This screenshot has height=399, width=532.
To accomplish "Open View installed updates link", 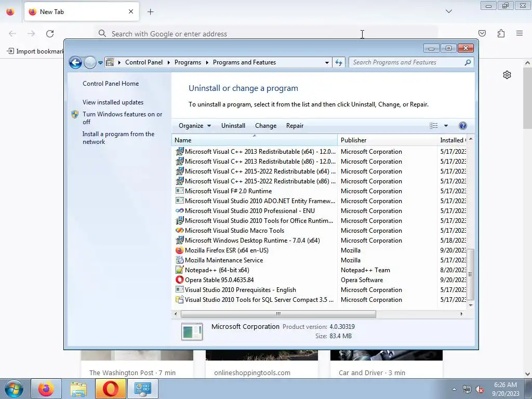I will [113, 102].
